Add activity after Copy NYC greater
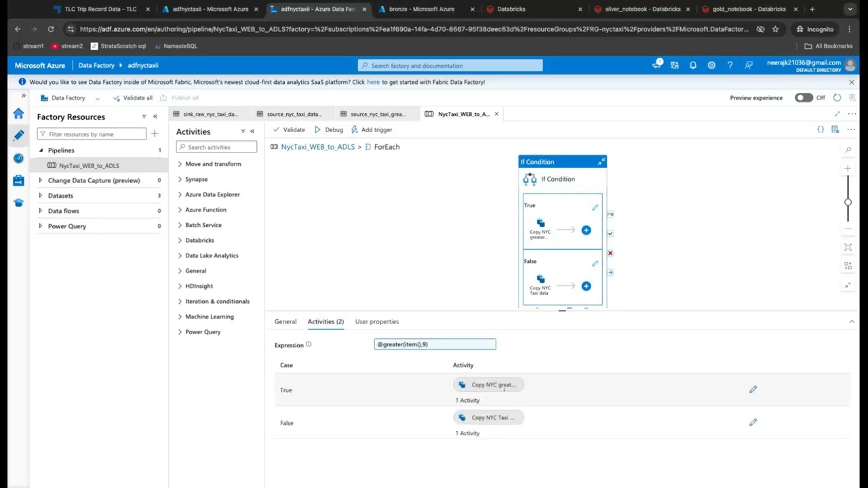This screenshot has width=868, height=488. click(586, 230)
